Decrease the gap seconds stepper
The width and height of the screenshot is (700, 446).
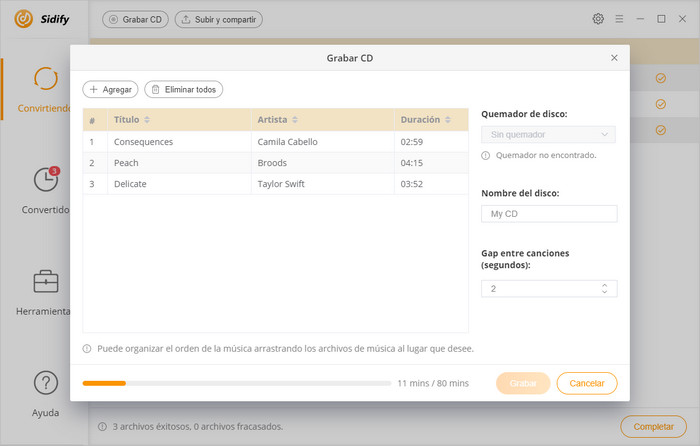(604, 292)
